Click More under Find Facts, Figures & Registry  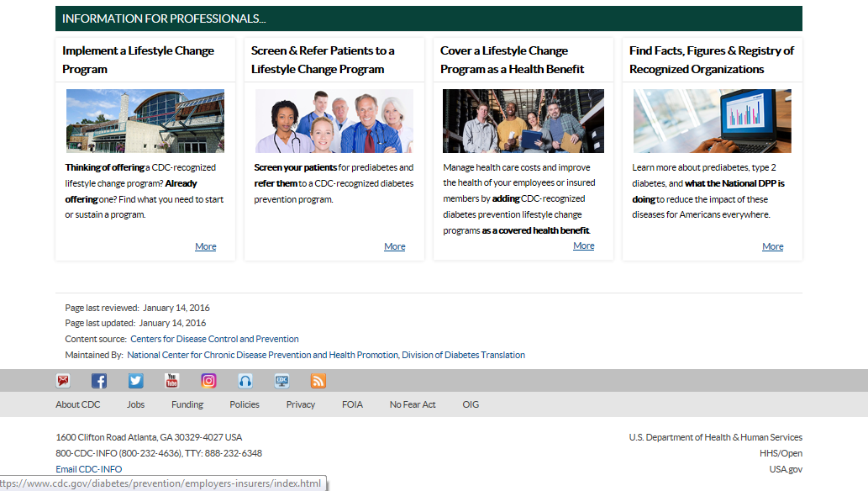(x=773, y=246)
